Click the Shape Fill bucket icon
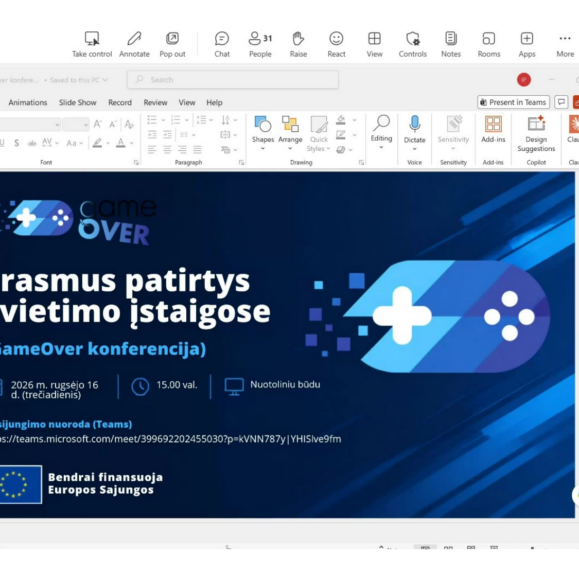 pyautogui.click(x=341, y=120)
